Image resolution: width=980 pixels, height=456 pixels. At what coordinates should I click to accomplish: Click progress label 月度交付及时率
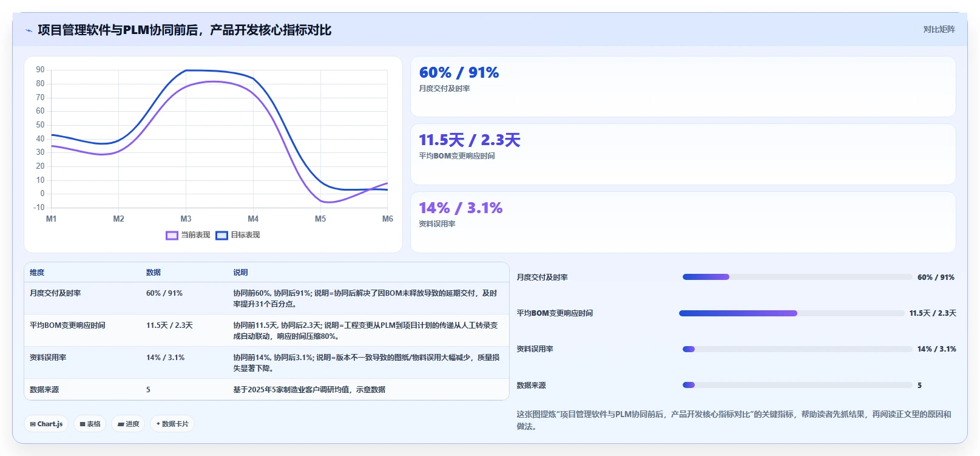point(542,277)
